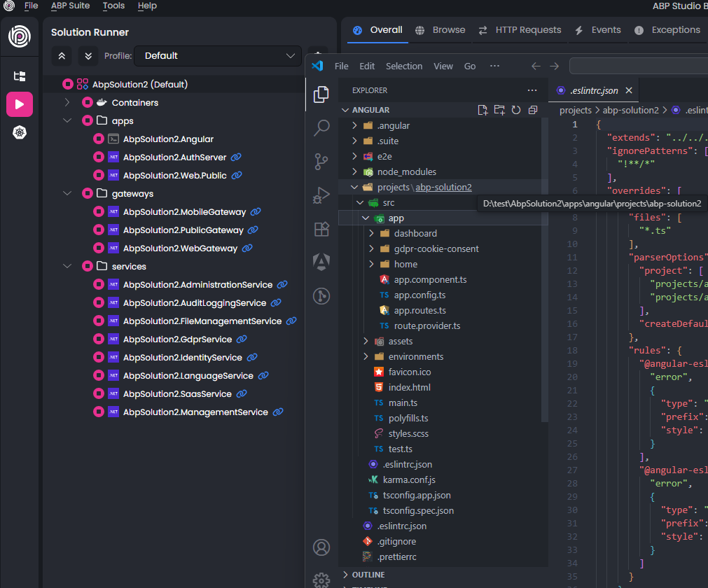Open the Run and Debug view
708x588 pixels.
321,195
